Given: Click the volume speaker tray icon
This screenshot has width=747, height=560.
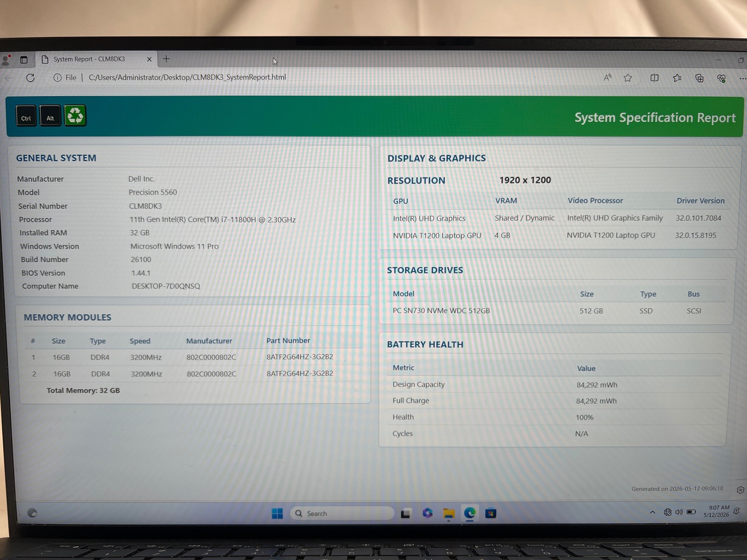Looking at the screenshot, I should pos(679,512).
